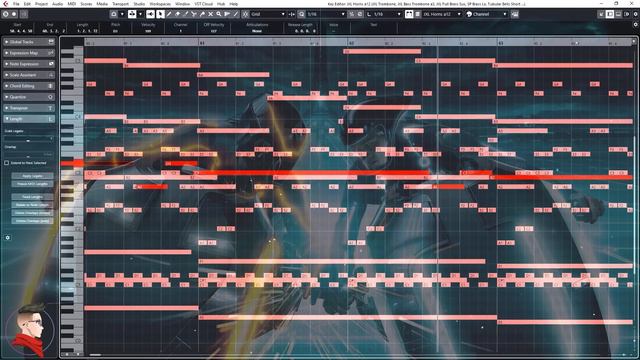Open the JXL Horns a12 part dropdown
Image resolution: width=640 pixels, height=360 pixels.
click(x=442, y=14)
